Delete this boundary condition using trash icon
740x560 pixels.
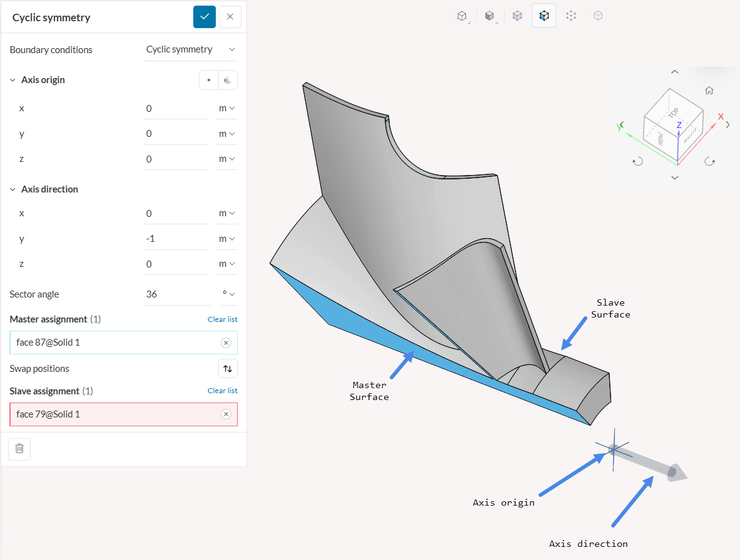19,448
